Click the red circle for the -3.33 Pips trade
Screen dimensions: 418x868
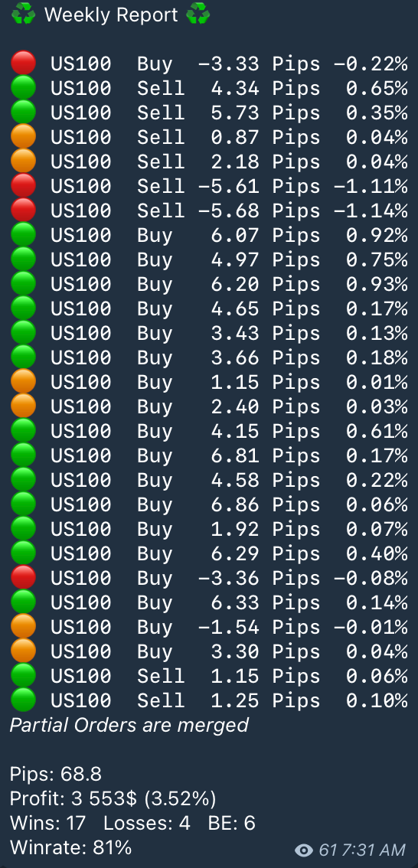tap(23, 63)
